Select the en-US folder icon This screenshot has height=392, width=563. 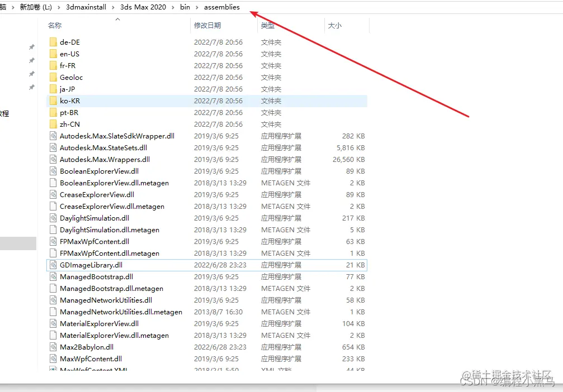point(53,54)
